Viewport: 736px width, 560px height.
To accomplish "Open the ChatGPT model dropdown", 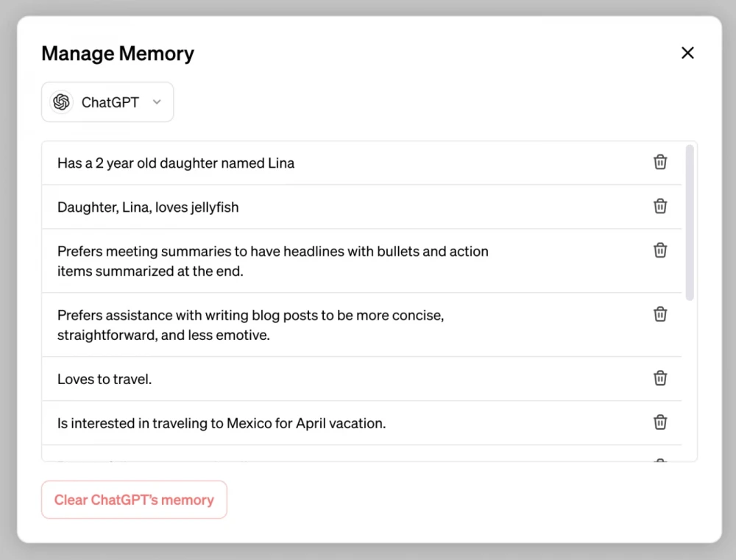I will coord(107,102).
